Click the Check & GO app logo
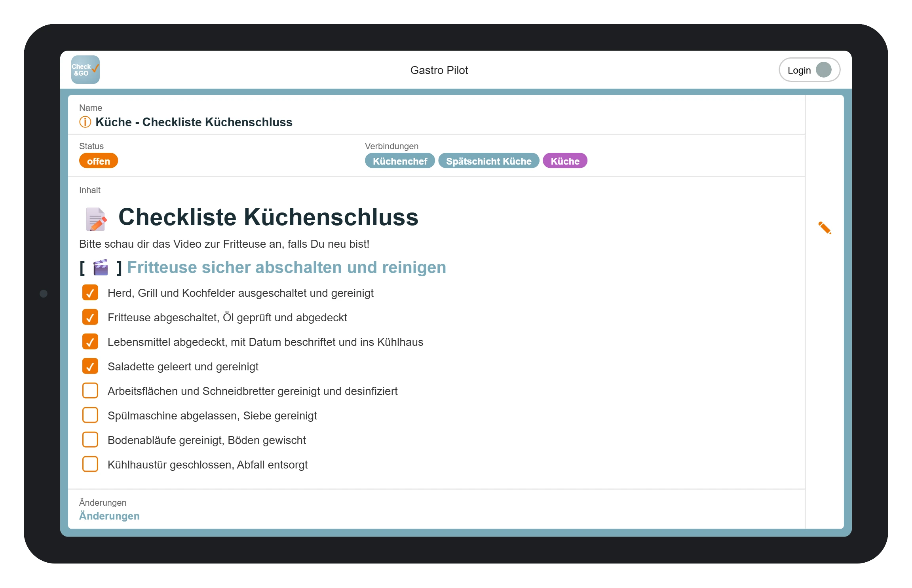912x588 pixels. coord(85,70)
